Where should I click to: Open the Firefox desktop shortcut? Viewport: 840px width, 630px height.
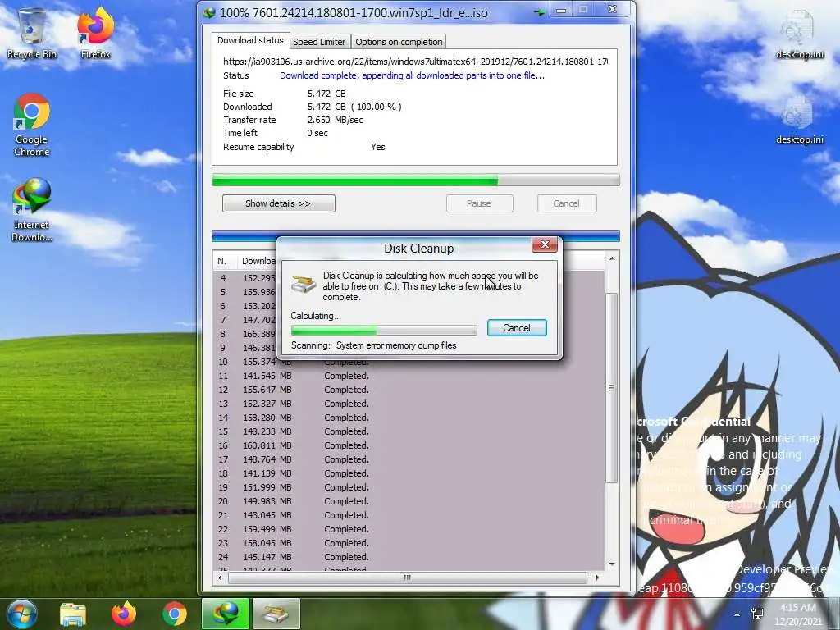click(95, 33)
